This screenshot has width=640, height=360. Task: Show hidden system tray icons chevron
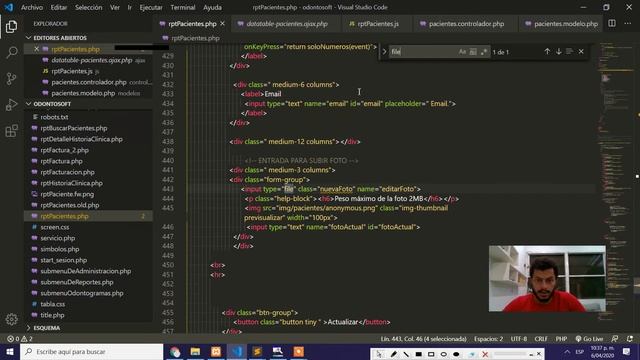coord(567,351)
